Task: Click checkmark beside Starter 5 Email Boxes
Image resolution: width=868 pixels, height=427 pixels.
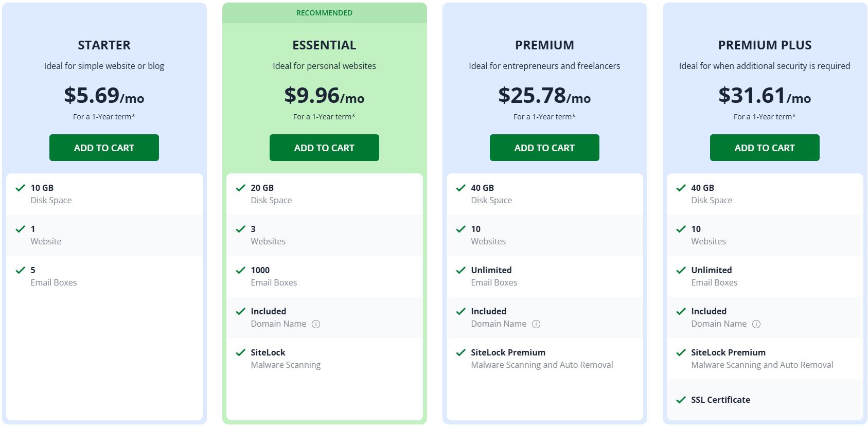Action: coord(21,270)
